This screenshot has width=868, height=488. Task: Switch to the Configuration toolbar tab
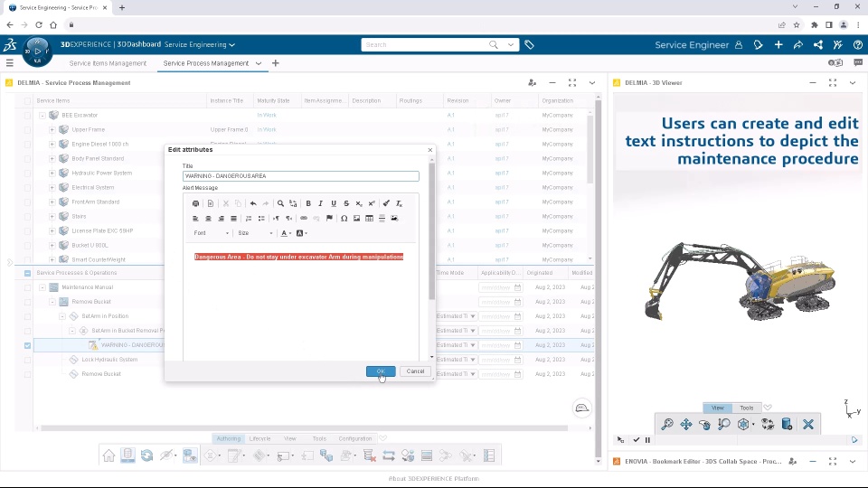point(355,439)
